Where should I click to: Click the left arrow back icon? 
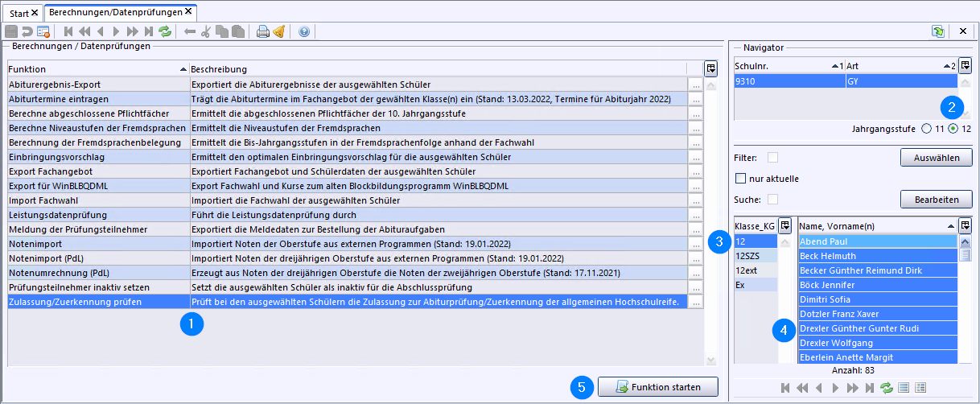(190, 32)
